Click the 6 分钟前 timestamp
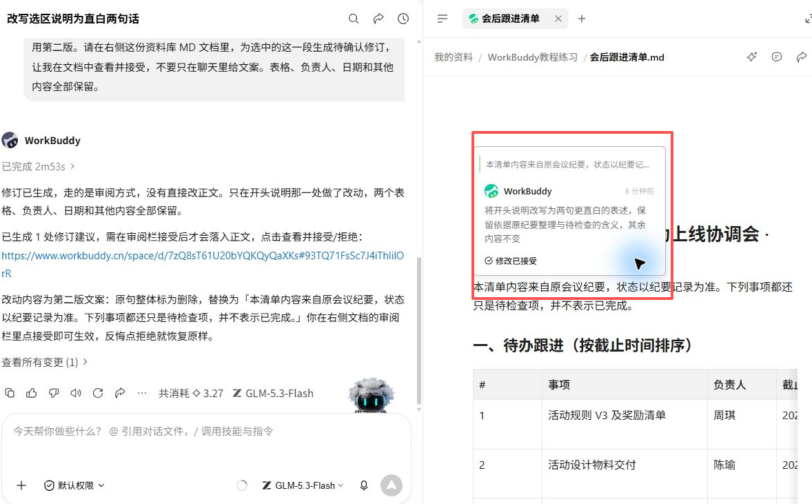Viewport: 812px width, 504px height. pyautogui.click(x=639, y=191)
